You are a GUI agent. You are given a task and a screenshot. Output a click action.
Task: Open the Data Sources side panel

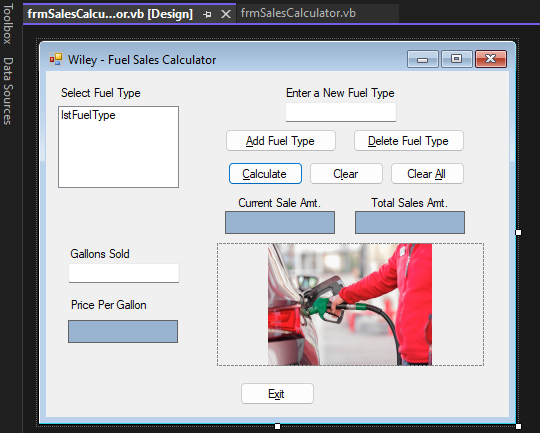pos(8,91)
